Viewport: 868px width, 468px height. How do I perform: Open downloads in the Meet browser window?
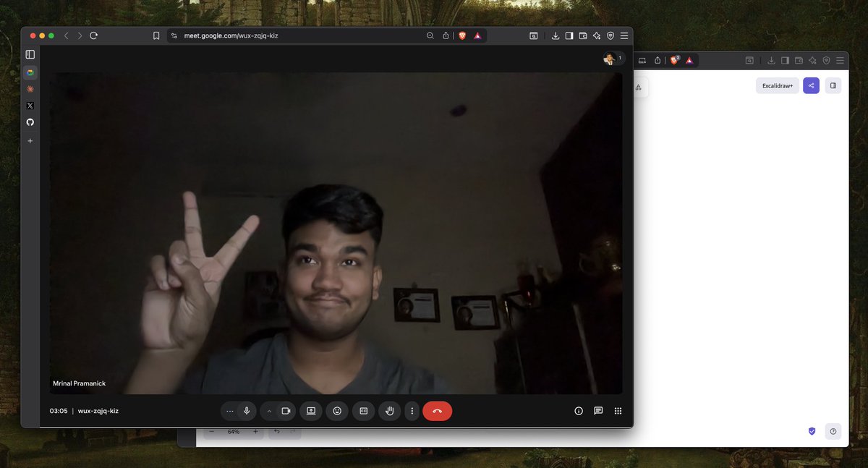[556, 35]
